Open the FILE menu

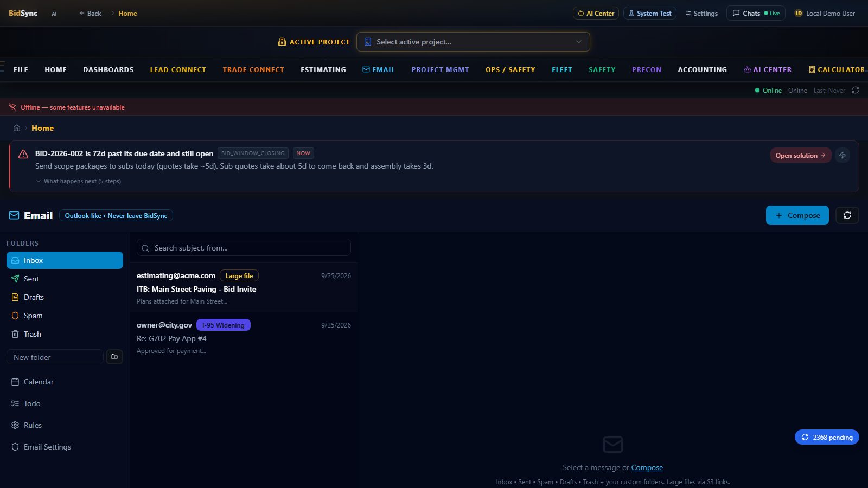(x=21, y=69)
